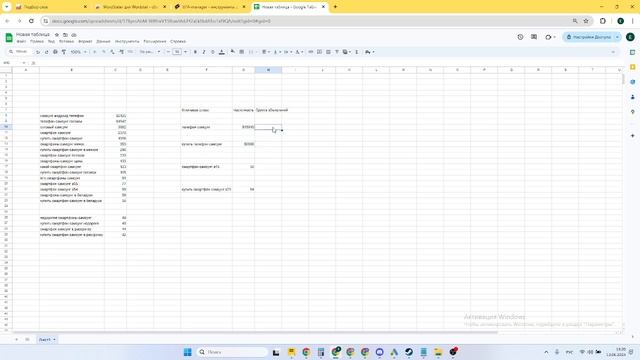This screenshot has height=360, width=640.
Task: Move document using folder icon
Action: (x=65, y=35)
